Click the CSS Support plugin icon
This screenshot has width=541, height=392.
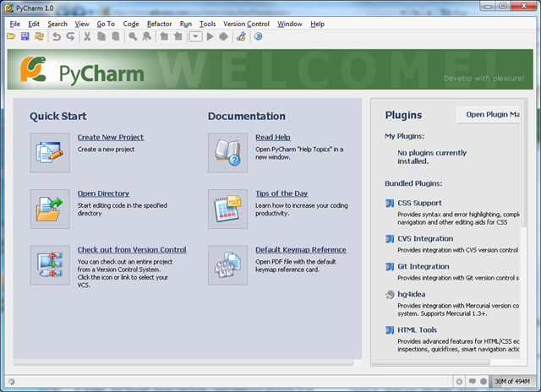[390, 203]
